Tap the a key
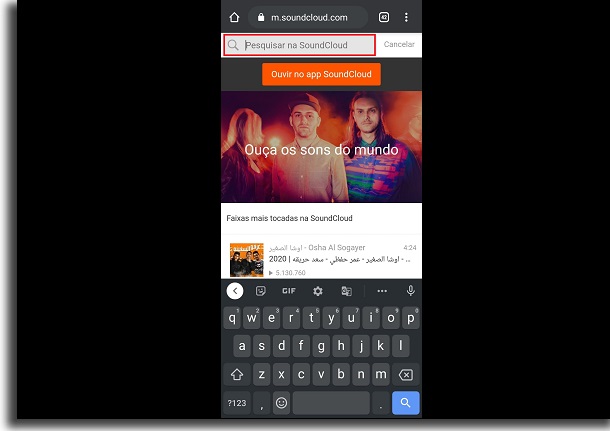 click(242, 346)
